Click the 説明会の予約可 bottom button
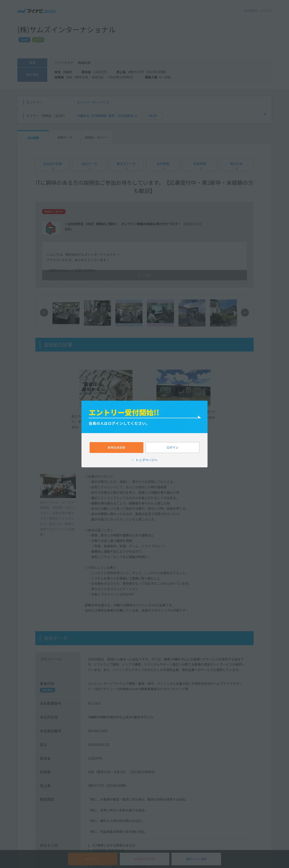The image size is (289, 868). [144, 859]
